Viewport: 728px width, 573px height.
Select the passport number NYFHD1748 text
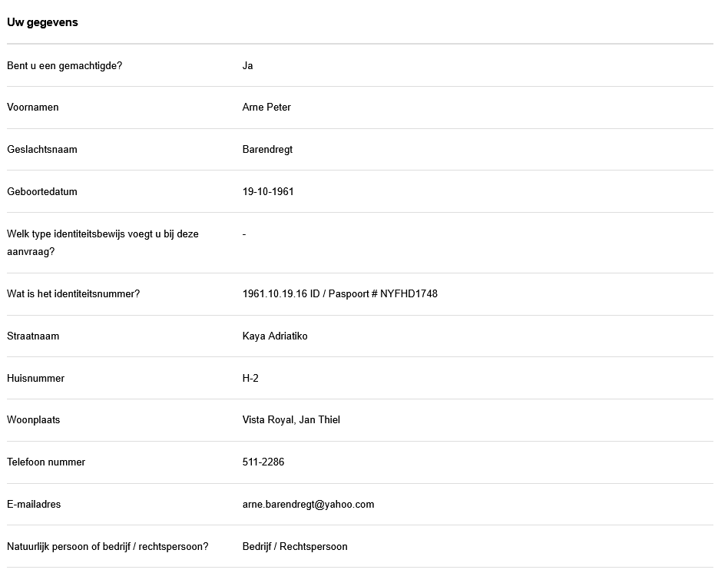[x=409, y=293]
